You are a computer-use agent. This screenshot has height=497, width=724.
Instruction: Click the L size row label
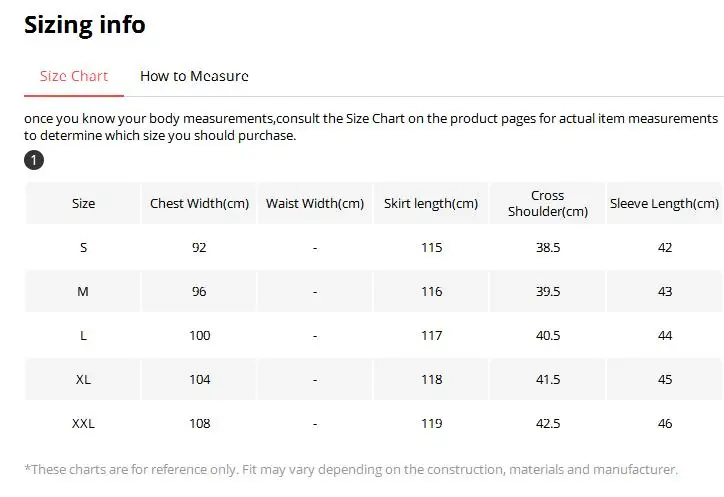(84, 336)
